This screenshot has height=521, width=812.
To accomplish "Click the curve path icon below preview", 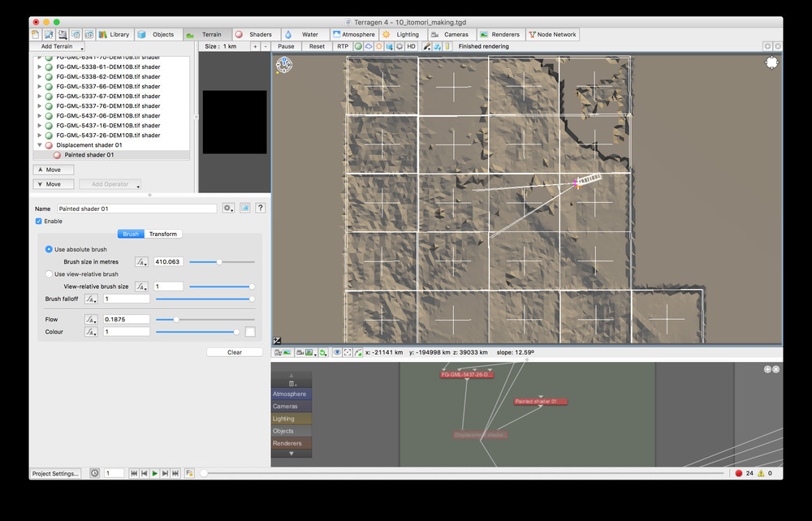I will click(x=358, y=353).
